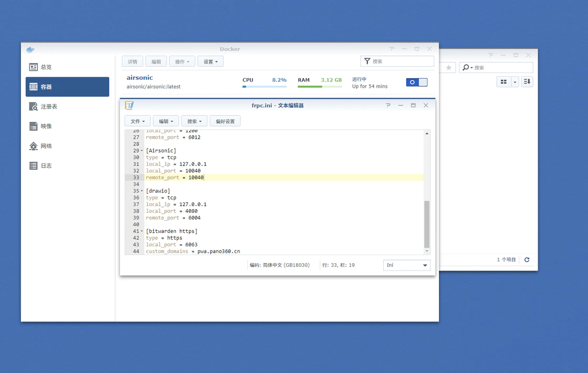Click the favorites star icon in File Station
The height and width of the screenshot is (373, 588).
coord(448,68)
